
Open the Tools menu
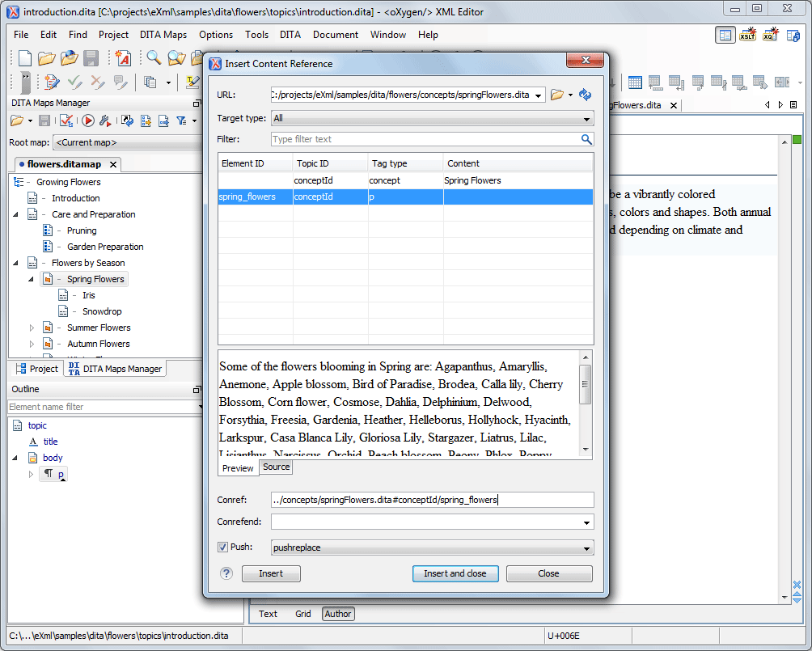(256, 35)
